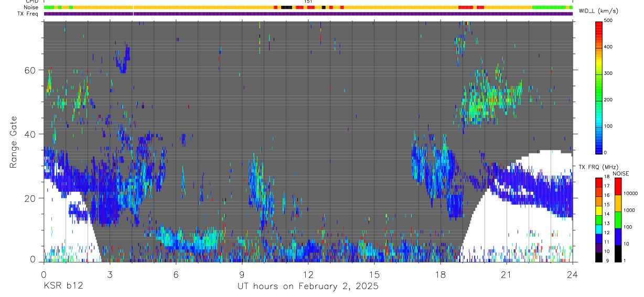Image resolution: width=644 pixels, height=297 pixels.
Task: Select the Noise status strip above the plot
Action: click(x=308, y=7)
